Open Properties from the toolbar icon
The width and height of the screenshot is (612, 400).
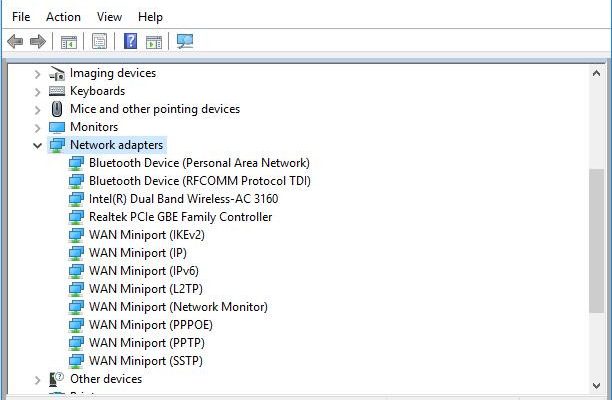coord(99,41)
